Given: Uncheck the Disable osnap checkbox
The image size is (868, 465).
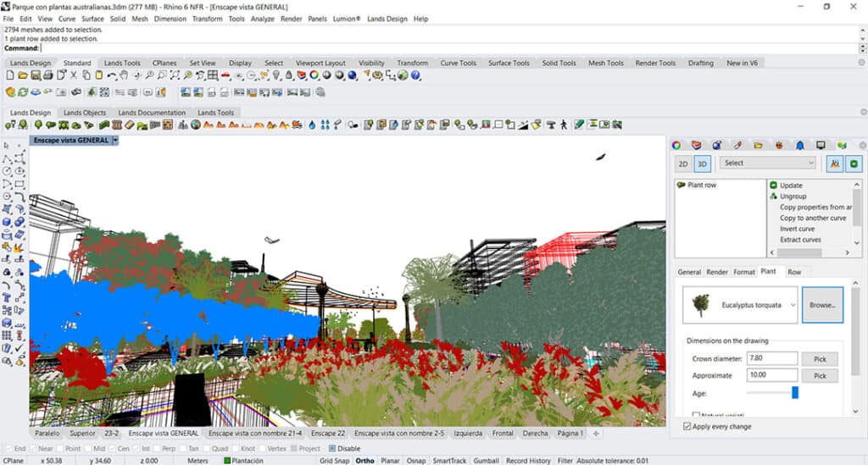Looking at the screenshot, I should pos(332,448).
